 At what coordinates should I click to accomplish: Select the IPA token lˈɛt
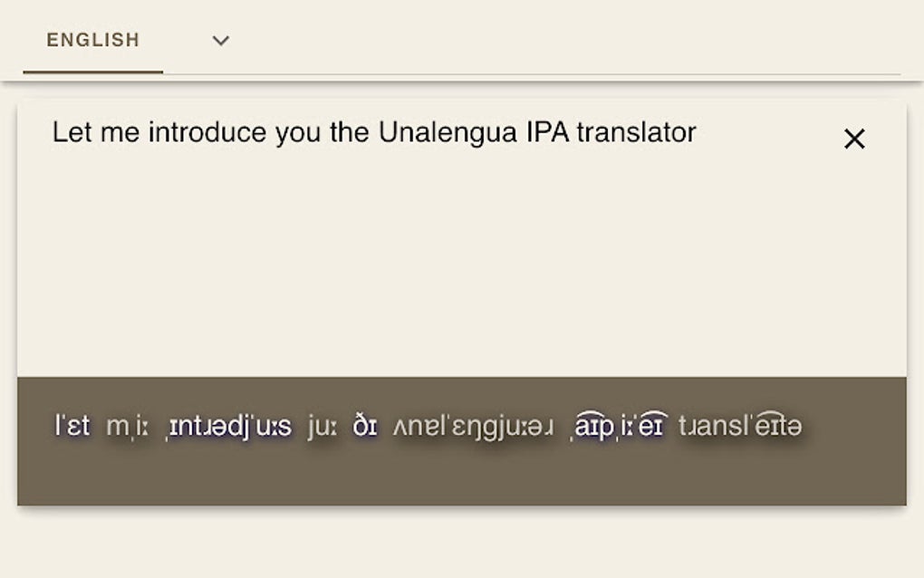pyautogui.click(x=74, y=424)
